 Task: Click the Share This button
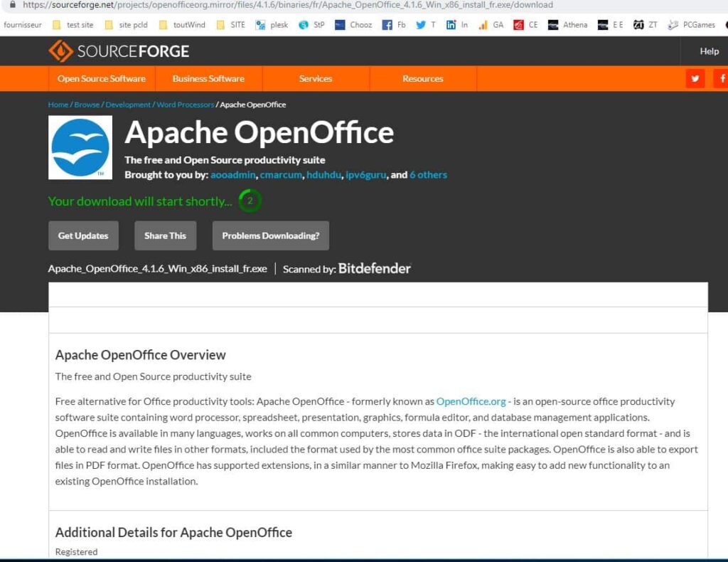(x=165, y=235)
